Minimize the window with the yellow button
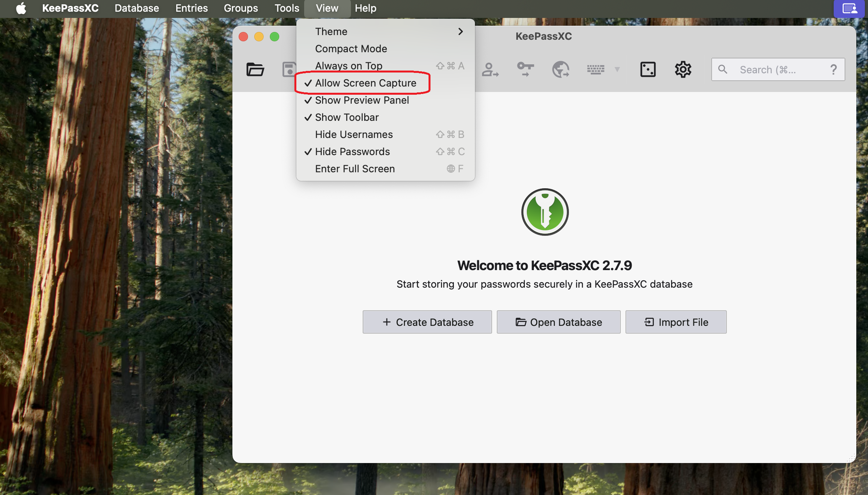Image resolution: width=868 pixels, height=495 pixels. coord(259,37)
